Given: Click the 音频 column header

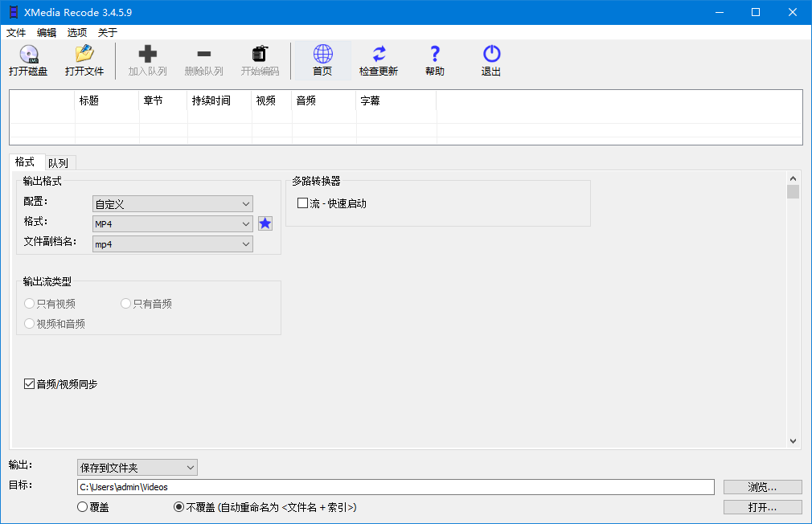Looking at the screenshot, I should coord(324,100).
